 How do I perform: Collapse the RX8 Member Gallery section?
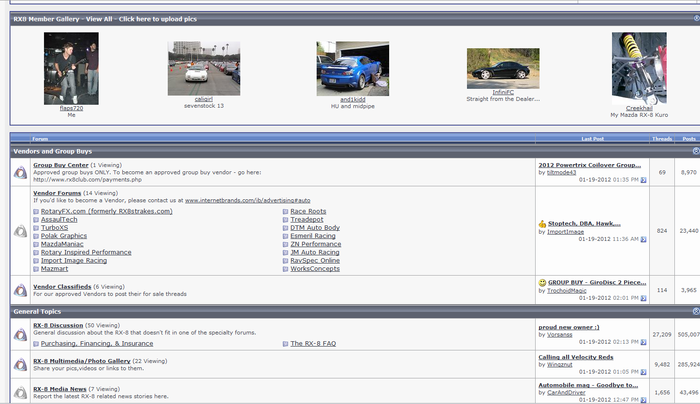(x=696, y=18)
